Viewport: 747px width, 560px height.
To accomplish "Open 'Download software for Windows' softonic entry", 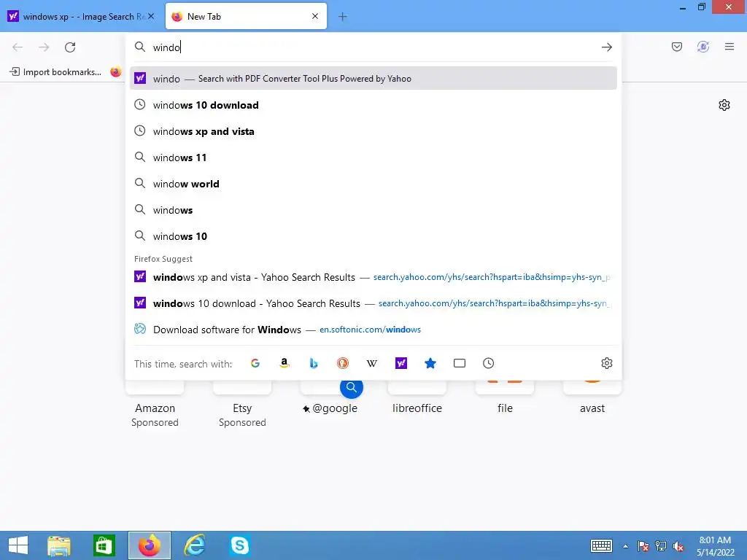I will tap(373, 330).
